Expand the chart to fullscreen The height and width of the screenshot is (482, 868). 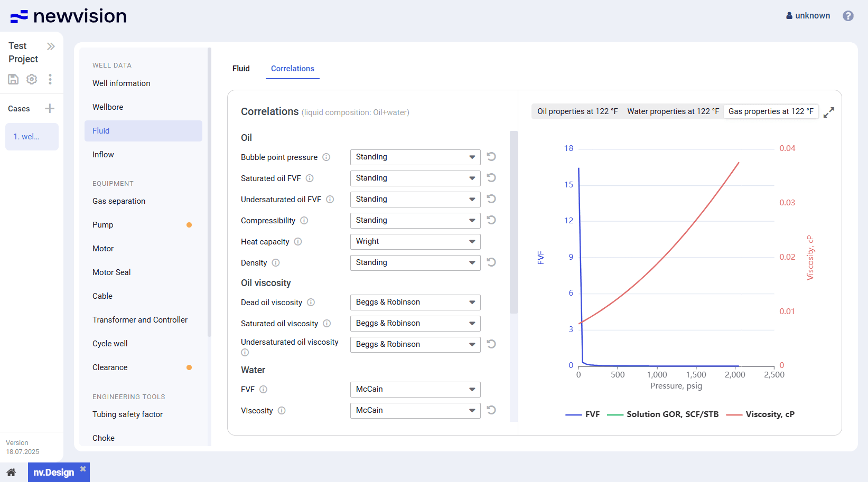click(x=829, y=112)
